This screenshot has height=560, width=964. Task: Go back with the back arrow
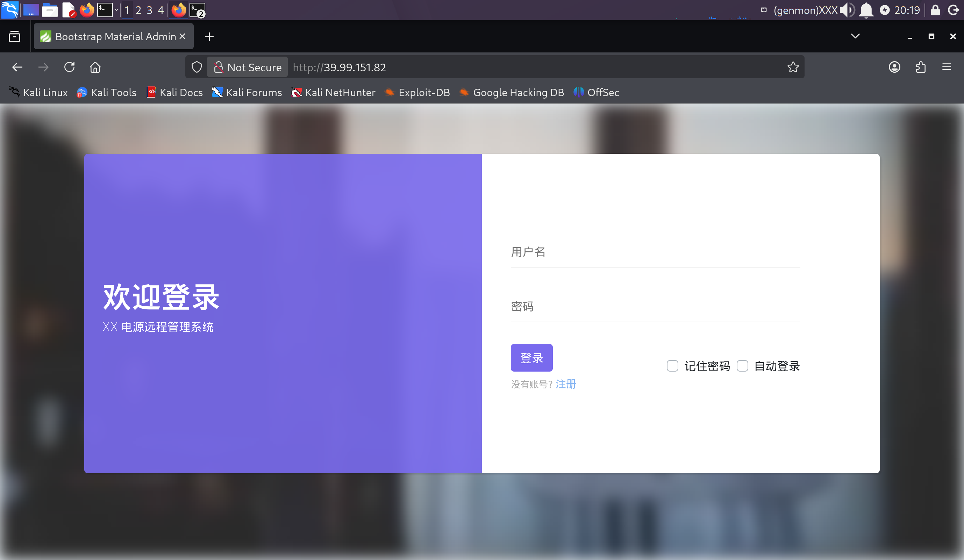17,67
